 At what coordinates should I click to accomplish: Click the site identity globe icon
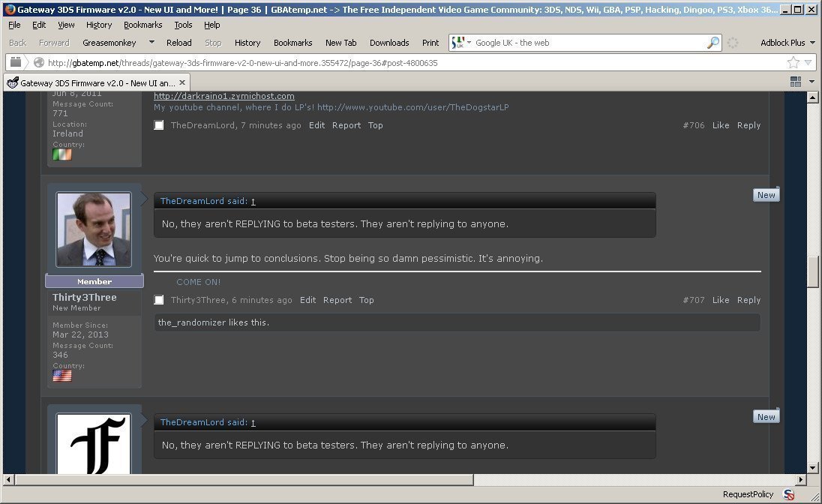[38, 62]
